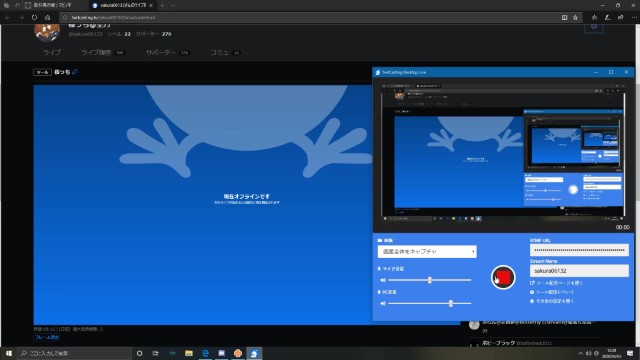Click the heart support icon at top right
The image size is (640, 360).
(x=594, y=27)
